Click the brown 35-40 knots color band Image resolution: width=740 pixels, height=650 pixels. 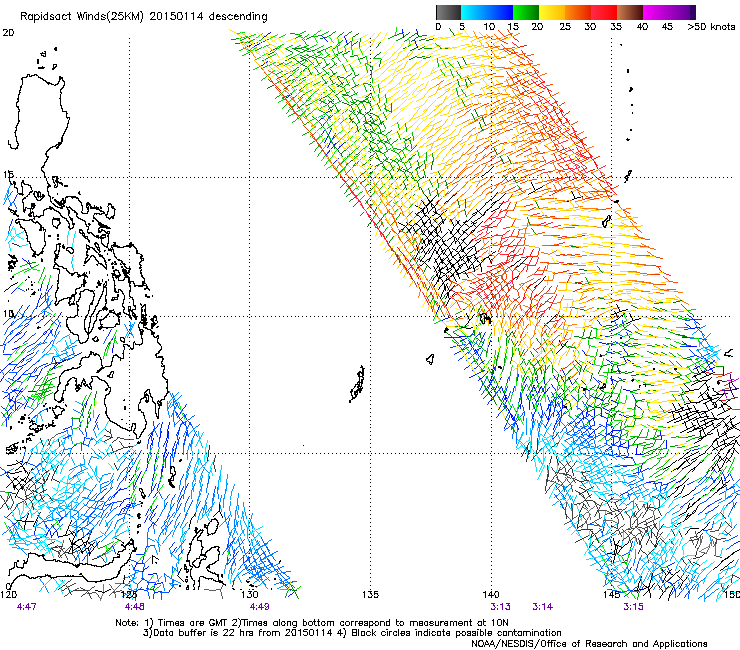coord(630,12)
